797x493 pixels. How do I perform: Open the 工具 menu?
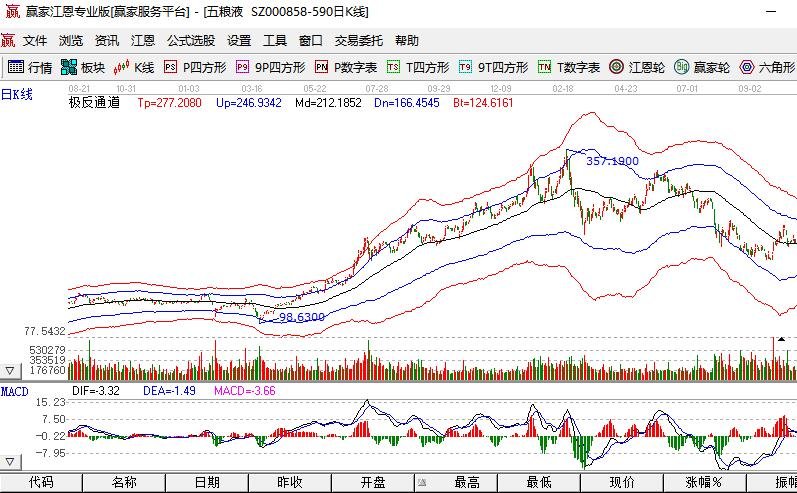click(x=275, y=41)
